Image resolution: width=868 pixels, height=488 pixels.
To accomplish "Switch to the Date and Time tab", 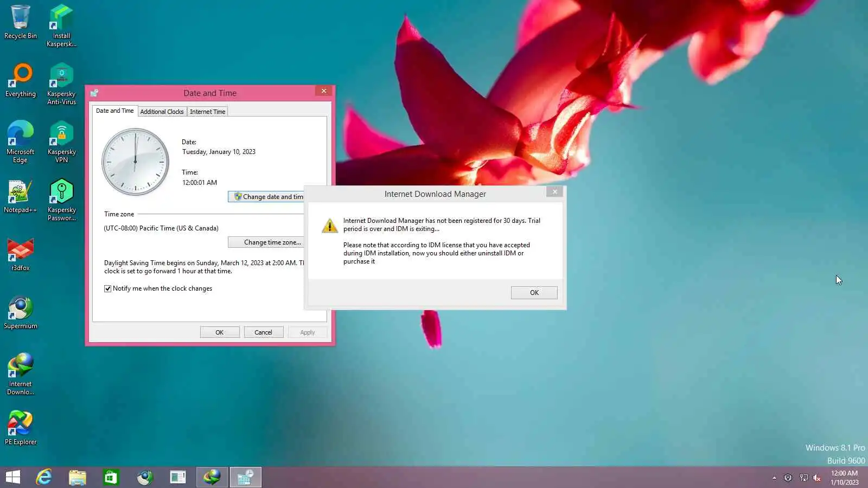I will (114, 111).
